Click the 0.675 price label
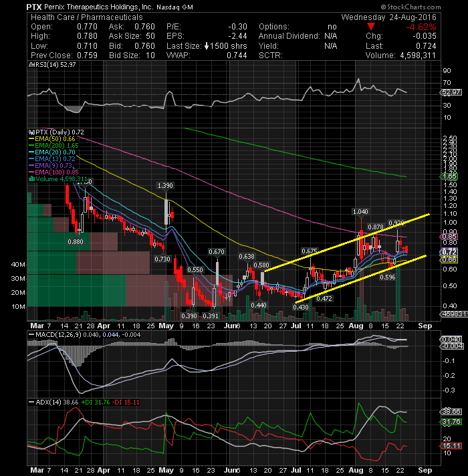Screen dimensions: 468x476 coord(310,251)
